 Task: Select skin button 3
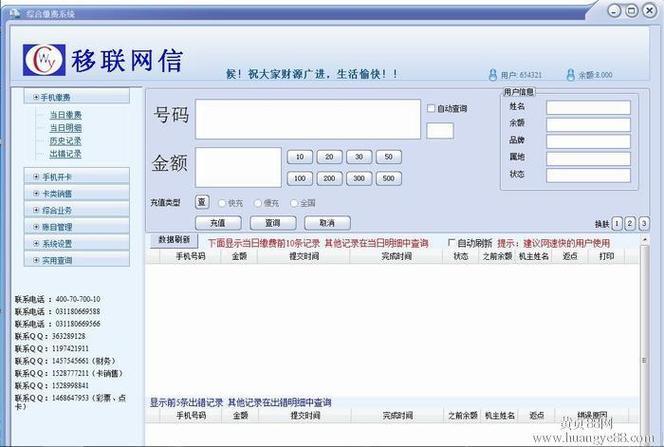pyautogui.click(x=643, y=223)
